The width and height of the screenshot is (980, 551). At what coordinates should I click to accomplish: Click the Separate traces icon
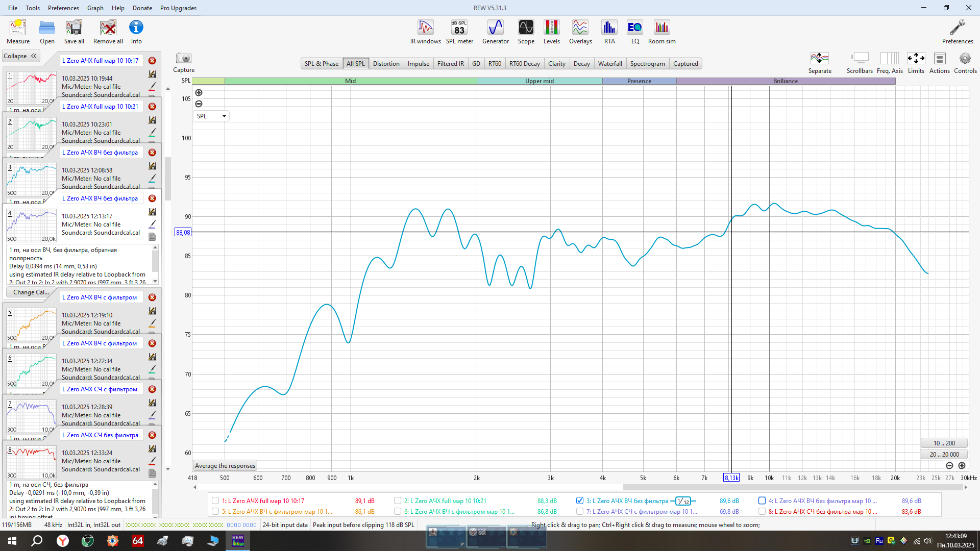click(820, 62)
